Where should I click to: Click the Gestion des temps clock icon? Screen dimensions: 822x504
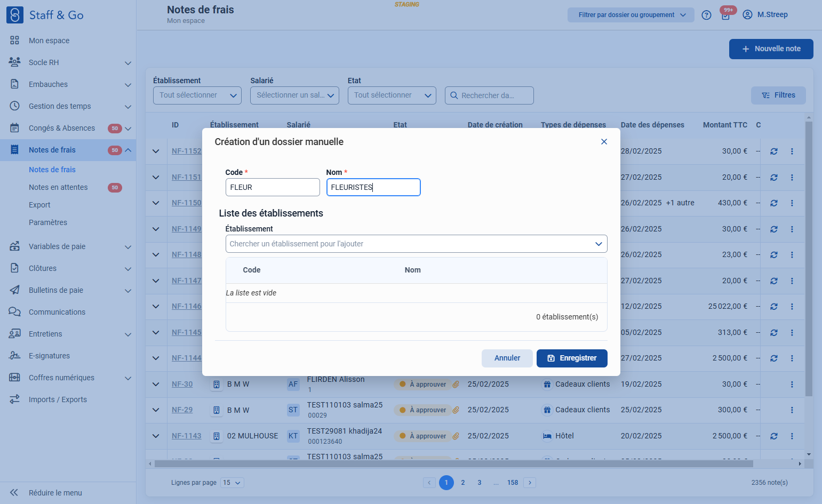[x=14, y=106]
